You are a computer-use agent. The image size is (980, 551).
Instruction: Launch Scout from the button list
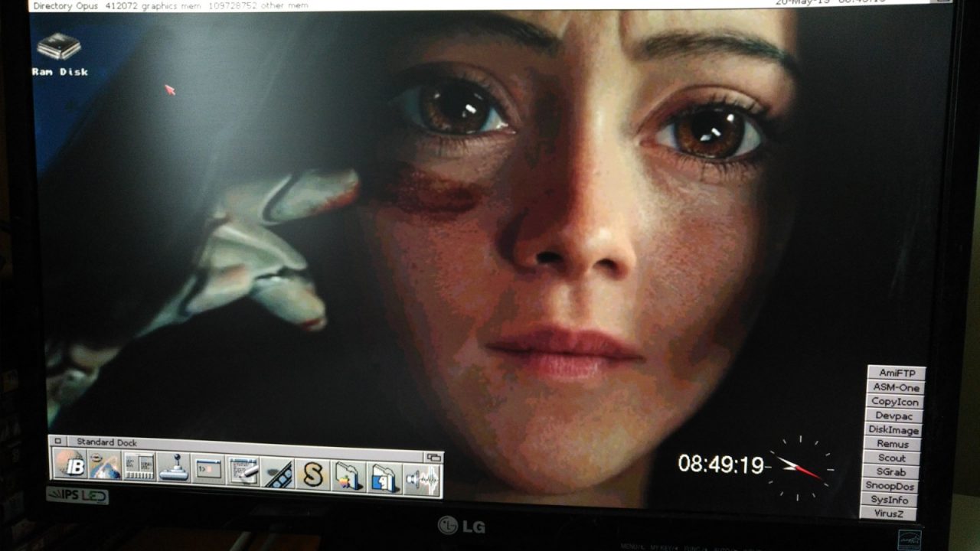[891, 458]
